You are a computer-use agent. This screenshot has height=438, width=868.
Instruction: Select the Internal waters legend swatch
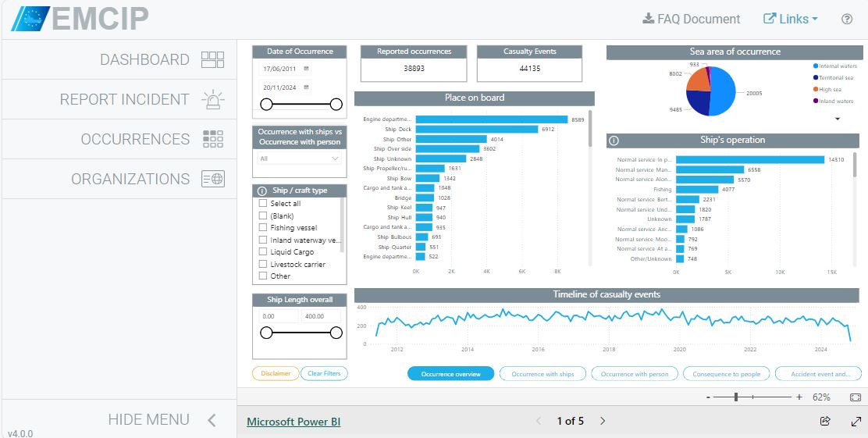pyautogui.click(x=816, y=66)
